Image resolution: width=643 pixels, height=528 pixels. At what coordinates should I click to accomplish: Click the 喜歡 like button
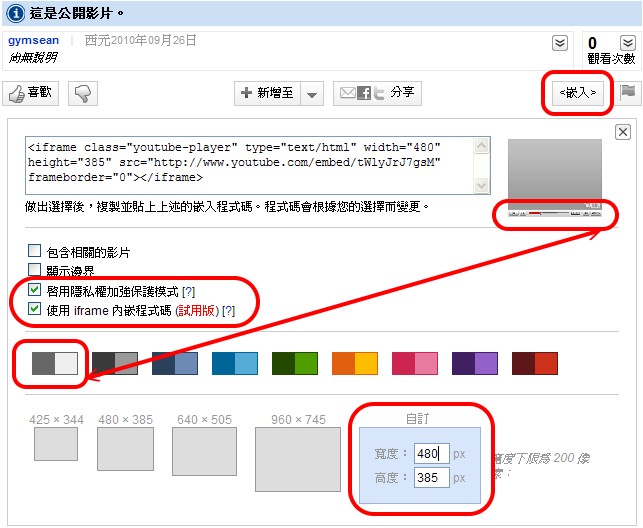(31, 93)
